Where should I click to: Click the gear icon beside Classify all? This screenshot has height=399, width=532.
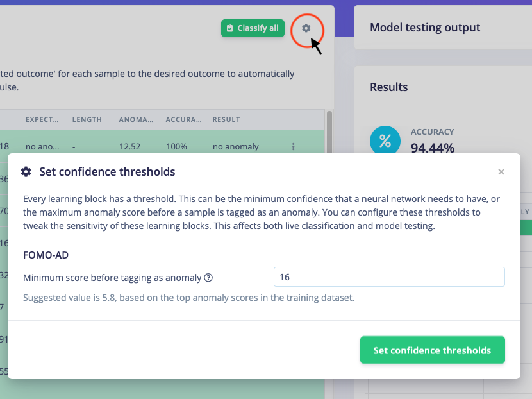click(306, 28)
